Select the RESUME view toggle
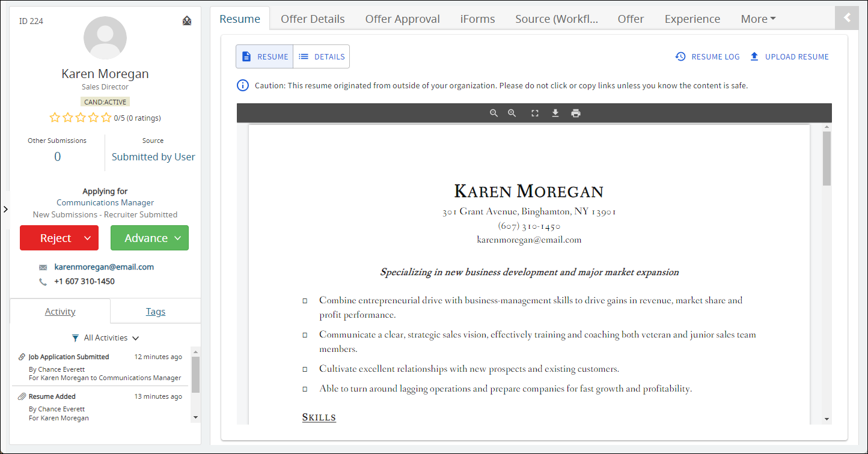868x454 pixels. 264,56
